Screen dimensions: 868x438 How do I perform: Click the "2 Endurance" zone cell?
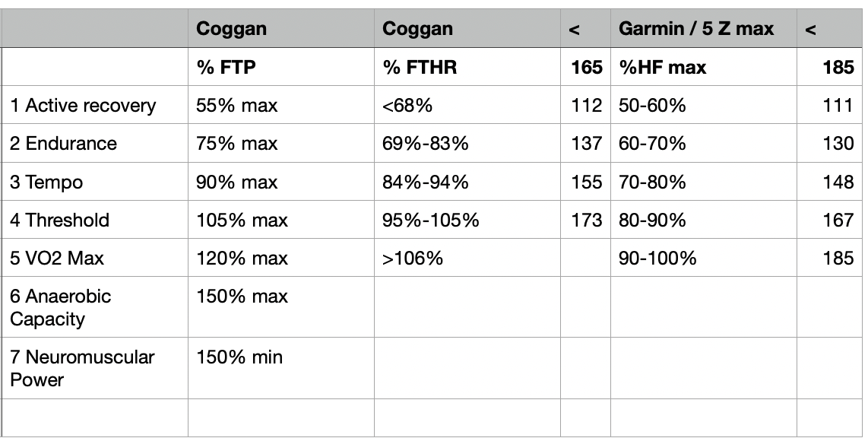(64, 144)
